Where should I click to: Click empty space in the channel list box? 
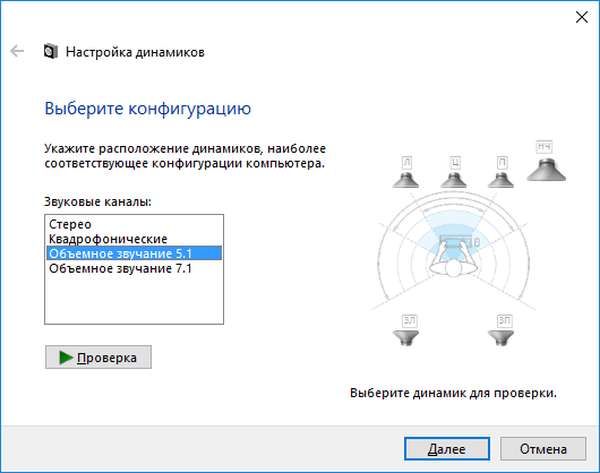coord(134,305)
